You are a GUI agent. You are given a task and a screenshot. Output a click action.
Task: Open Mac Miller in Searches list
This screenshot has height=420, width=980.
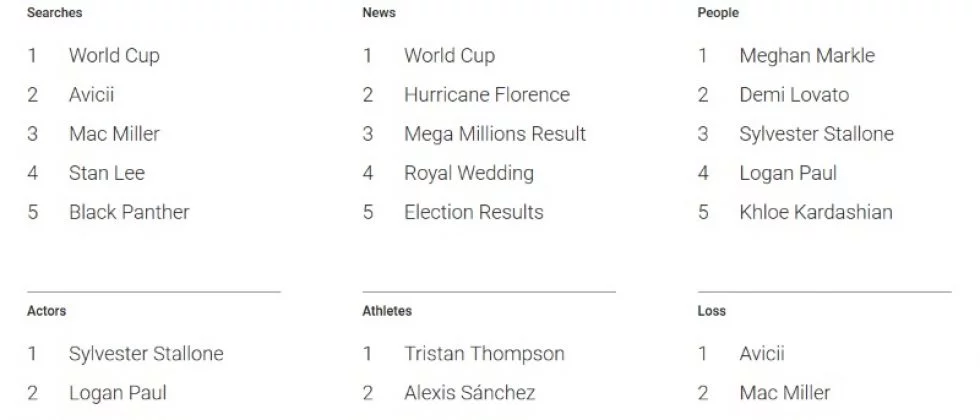(114, 134)
